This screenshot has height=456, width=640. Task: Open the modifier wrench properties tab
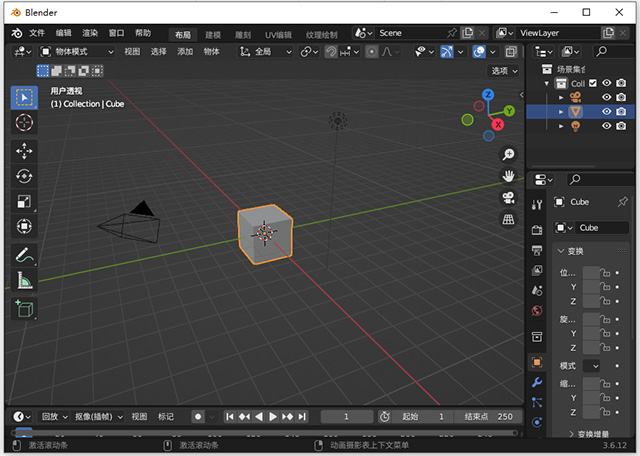tap(537, 383)
